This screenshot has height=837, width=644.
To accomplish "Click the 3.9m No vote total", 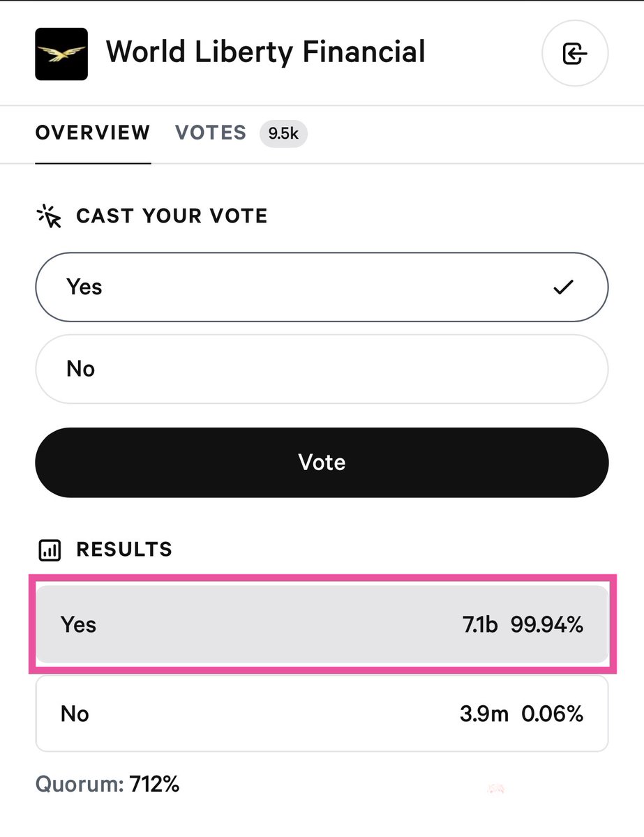I will [x=483, y=714].
